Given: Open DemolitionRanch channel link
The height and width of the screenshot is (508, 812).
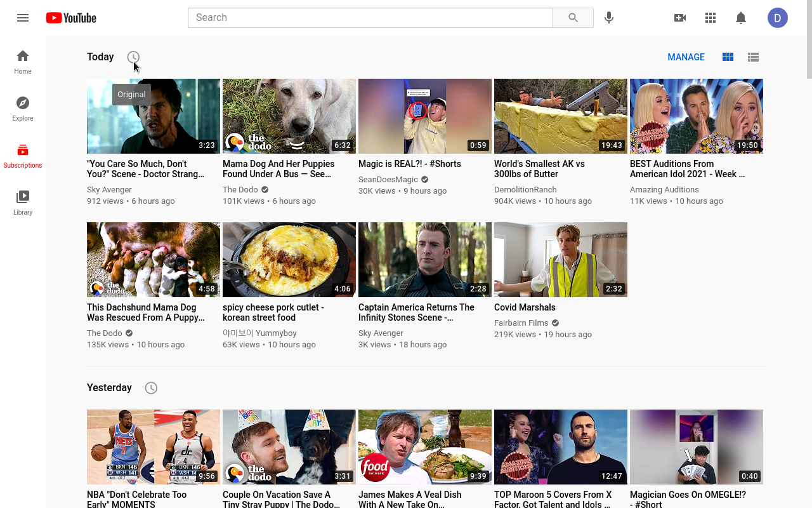Looking at the screenshot, I should click(525, 190).
